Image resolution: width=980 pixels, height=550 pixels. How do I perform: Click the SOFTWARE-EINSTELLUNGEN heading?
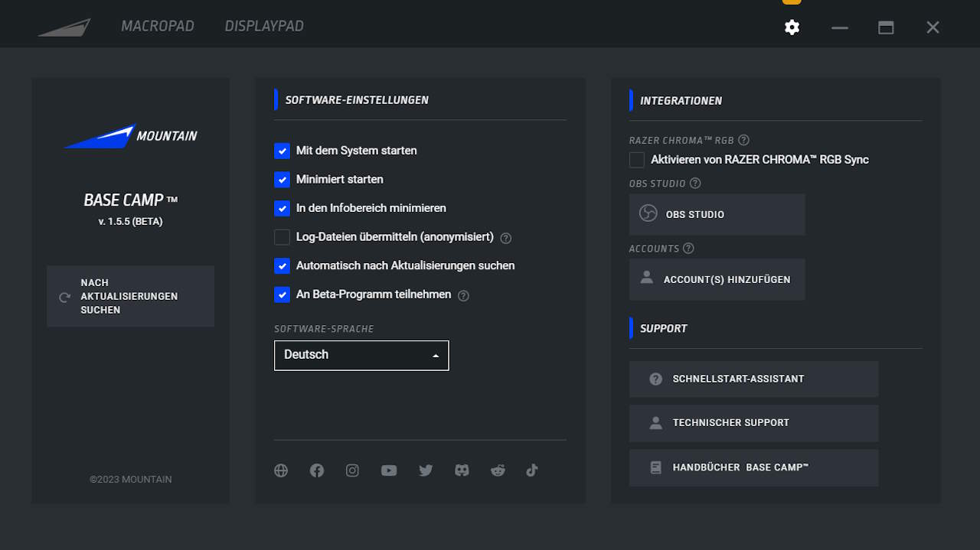pos(357,100)
